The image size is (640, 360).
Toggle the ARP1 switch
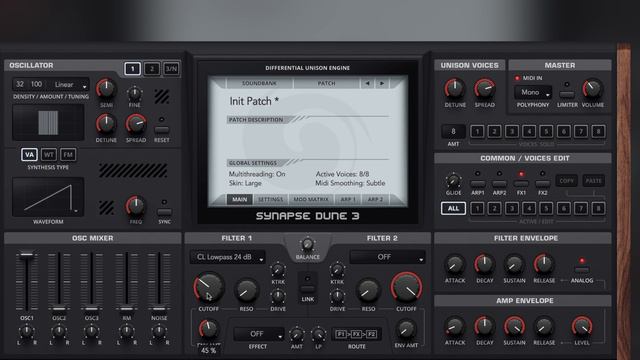click(478, 183)
